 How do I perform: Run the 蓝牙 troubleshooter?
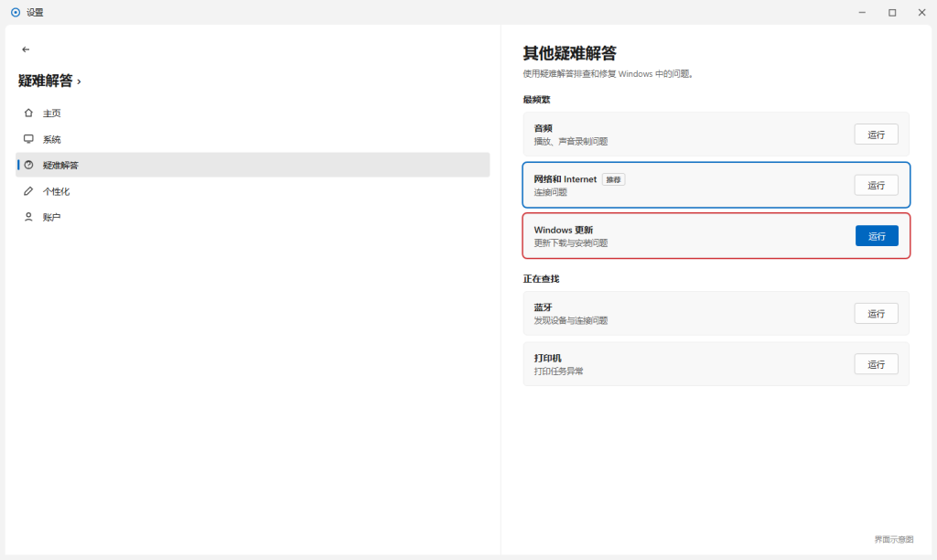(x=876, y=314)
